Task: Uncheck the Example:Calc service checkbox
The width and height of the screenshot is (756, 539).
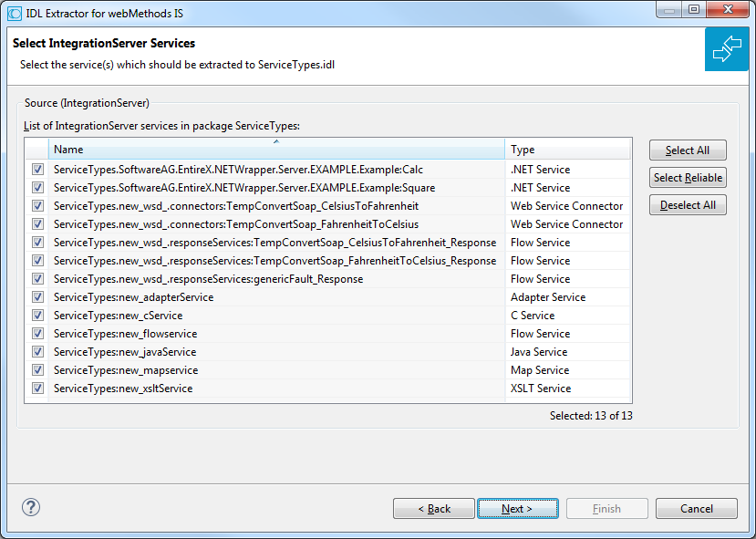Action: point(37,170)
